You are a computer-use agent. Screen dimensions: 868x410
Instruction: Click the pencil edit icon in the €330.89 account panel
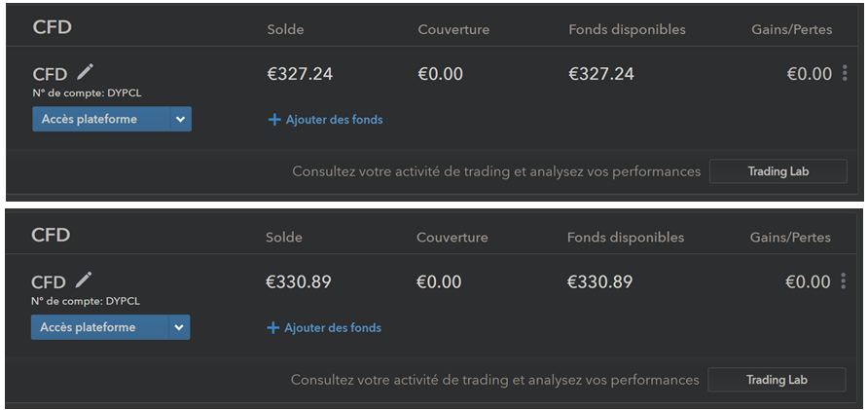[x=85, y=280]
